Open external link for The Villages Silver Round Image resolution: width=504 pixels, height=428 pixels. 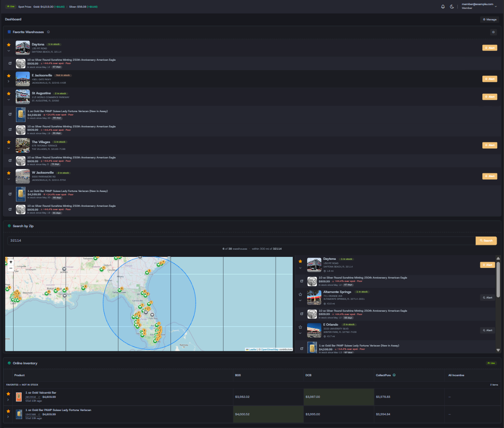pos(10,160)
